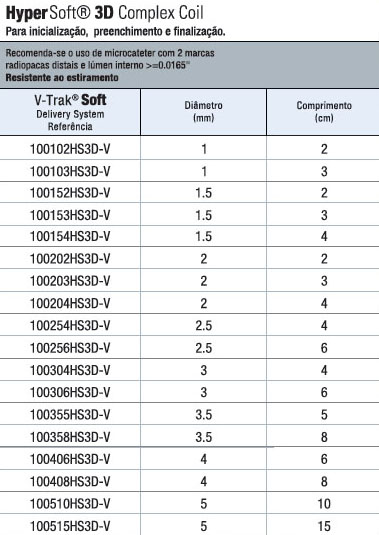This screenshot has width=379, height=535.
Task: Select reference 100204HS3D-V
Action: point(70,303)
